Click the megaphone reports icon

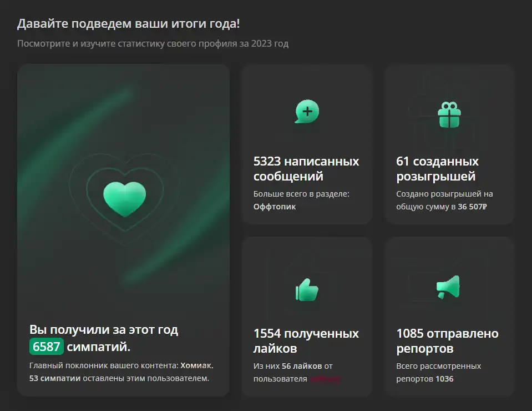[449, 287]
